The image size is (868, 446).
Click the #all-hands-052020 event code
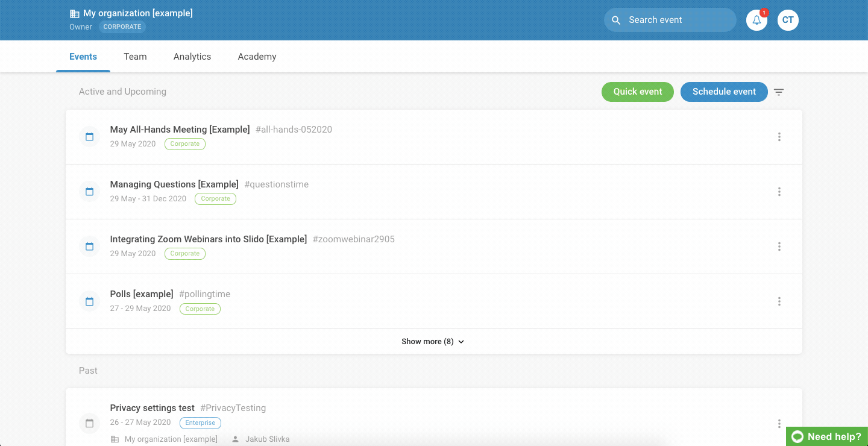[294, 130]
